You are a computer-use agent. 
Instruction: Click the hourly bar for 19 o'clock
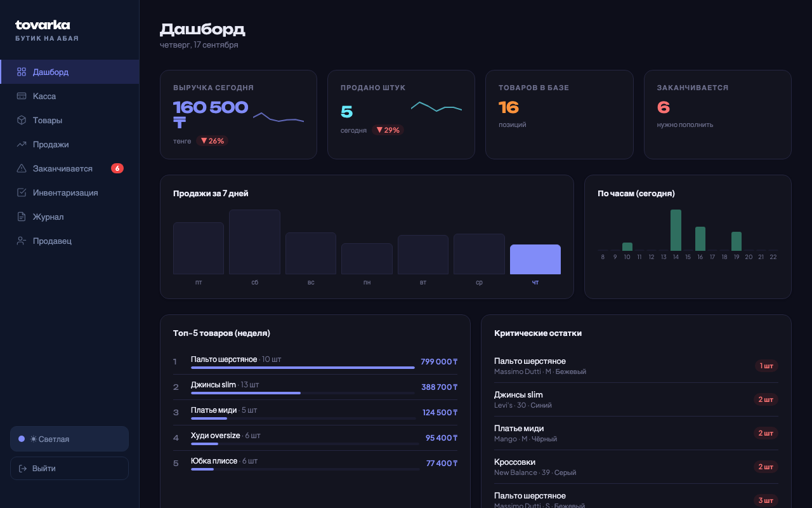(737, 241)
